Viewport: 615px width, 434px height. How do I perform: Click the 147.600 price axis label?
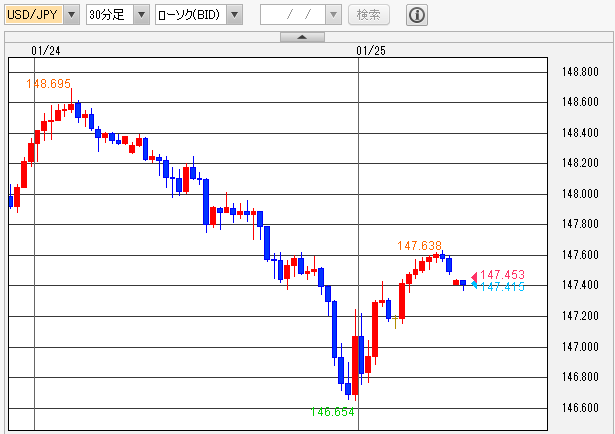(580, 255)
